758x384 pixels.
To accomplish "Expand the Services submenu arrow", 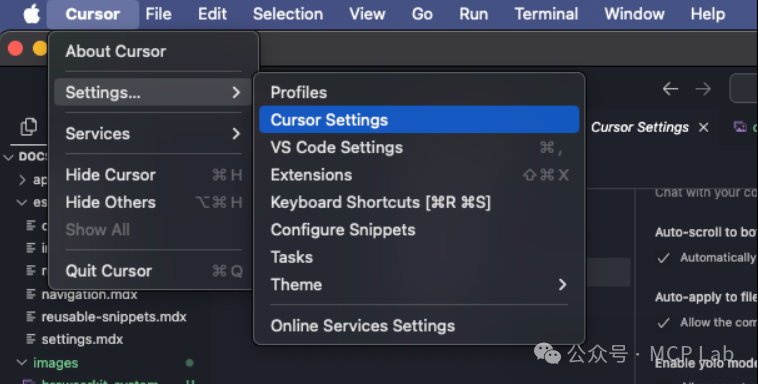I will 236,133.
